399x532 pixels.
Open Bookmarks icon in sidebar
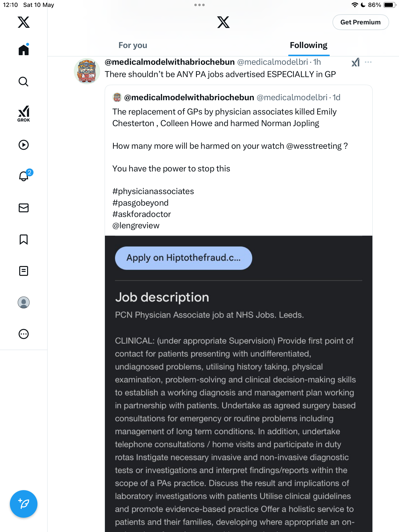(24, 239)
